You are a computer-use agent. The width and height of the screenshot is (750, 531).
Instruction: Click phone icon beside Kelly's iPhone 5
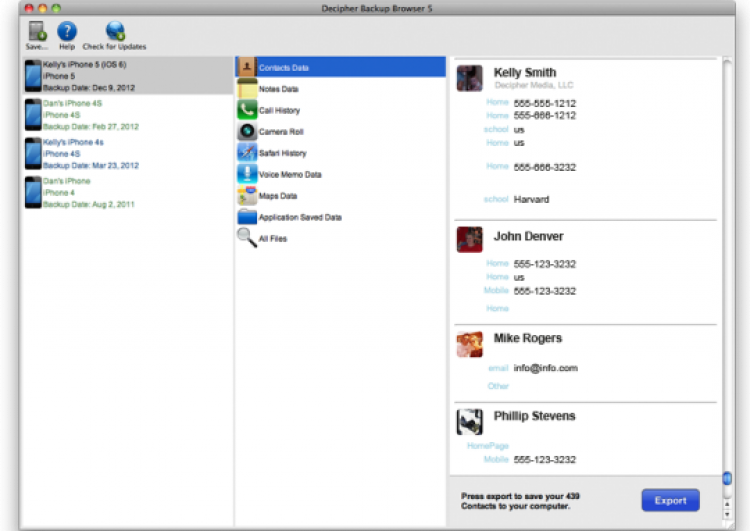pos(33,76)
